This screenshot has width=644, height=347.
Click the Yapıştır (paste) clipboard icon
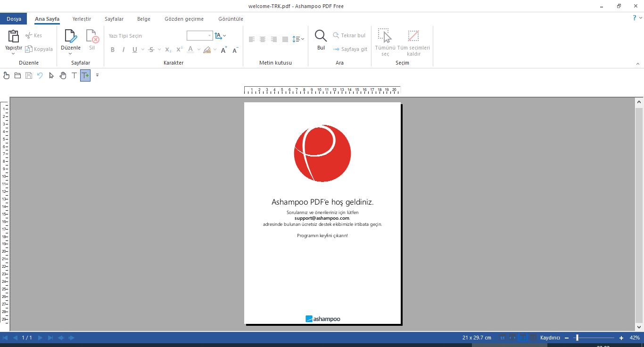[14, 36]
